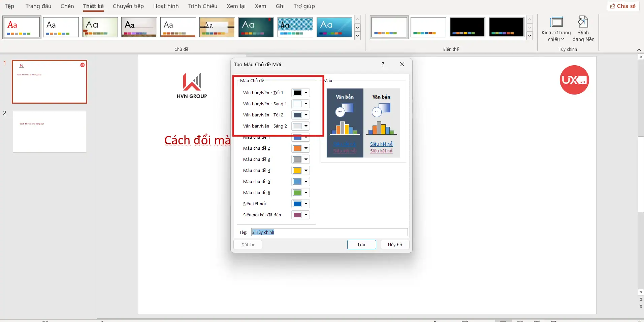Switch to the Chèn tab

click(x=67, y=6)
